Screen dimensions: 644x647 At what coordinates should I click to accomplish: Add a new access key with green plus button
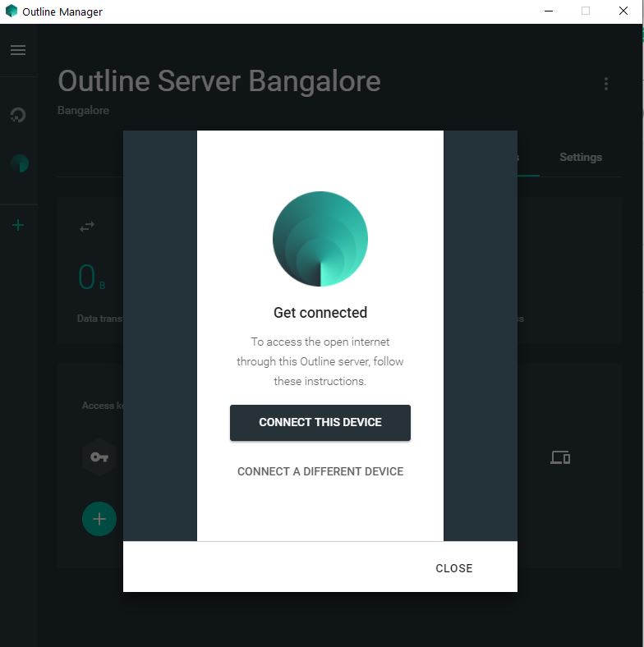(99, 519)
